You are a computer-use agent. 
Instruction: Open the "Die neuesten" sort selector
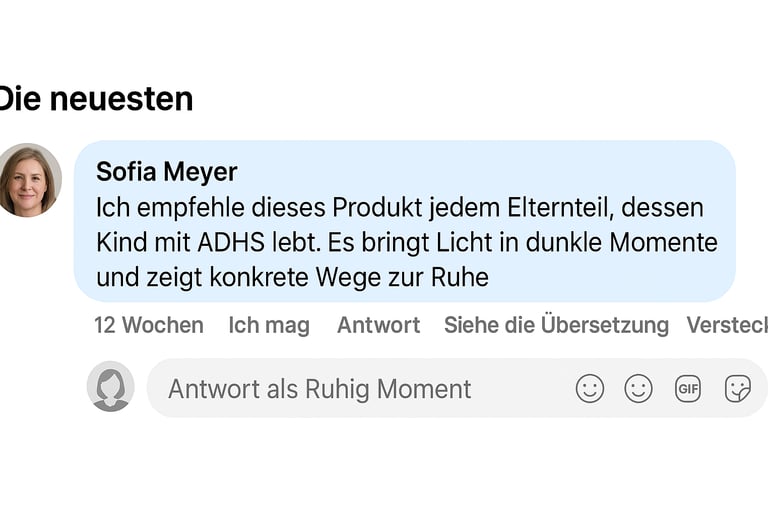[x=95, y=99]
